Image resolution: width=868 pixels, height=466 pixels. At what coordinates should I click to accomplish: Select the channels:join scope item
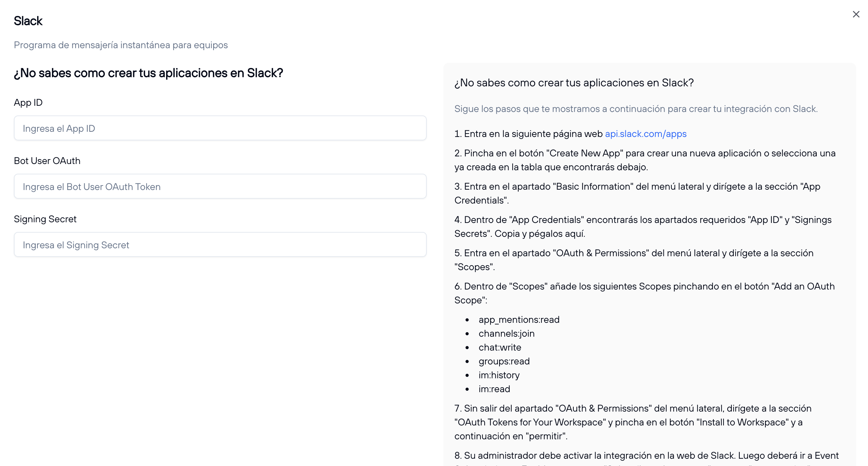[x=506, y=333]
